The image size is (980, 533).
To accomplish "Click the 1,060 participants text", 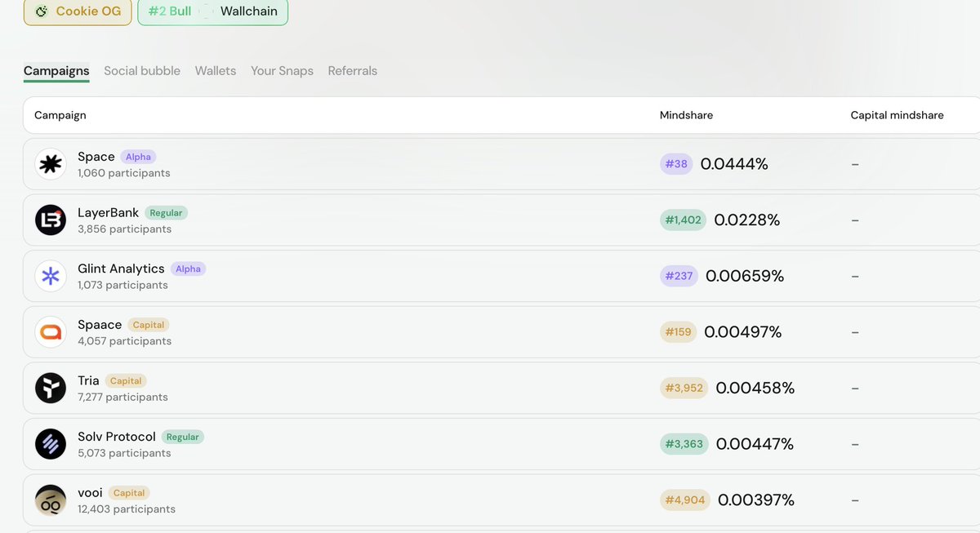I will (124, 173).
